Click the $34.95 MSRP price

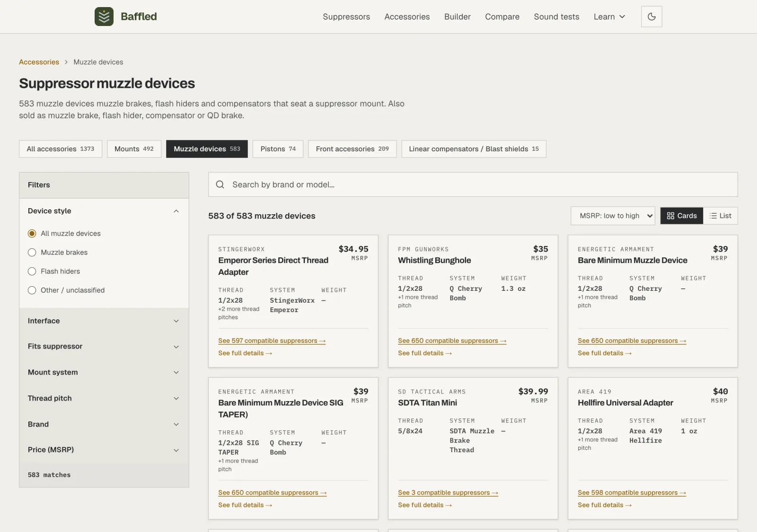353,249
